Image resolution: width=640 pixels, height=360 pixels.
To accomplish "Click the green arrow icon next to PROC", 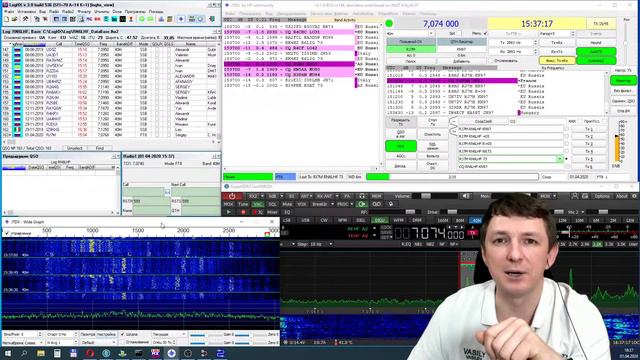I will [362, 204].
